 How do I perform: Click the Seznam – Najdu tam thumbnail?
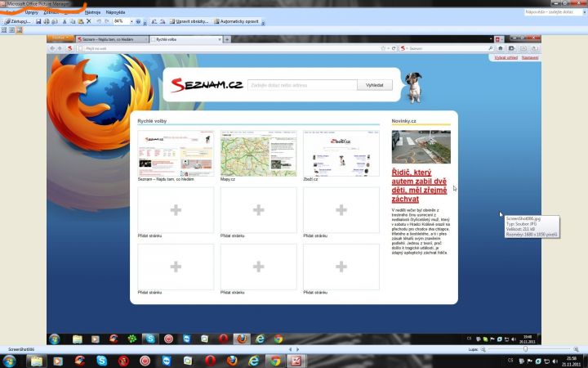point(176,153)
